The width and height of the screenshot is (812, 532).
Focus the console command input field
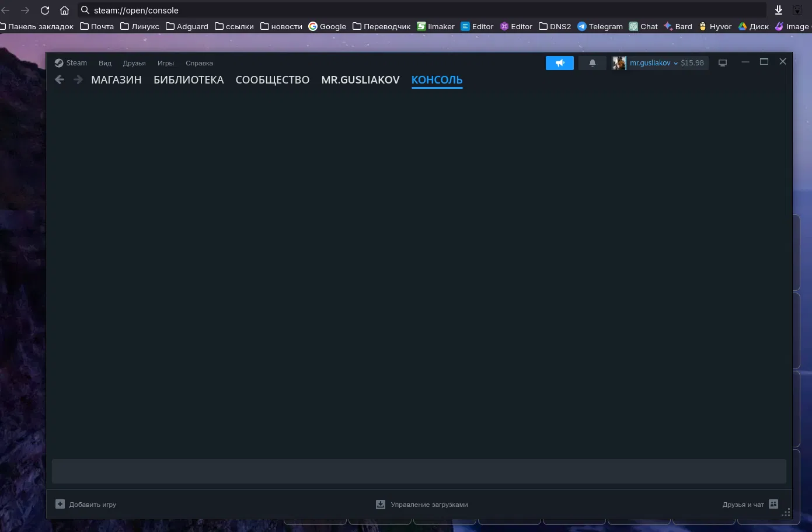point(419,471)
